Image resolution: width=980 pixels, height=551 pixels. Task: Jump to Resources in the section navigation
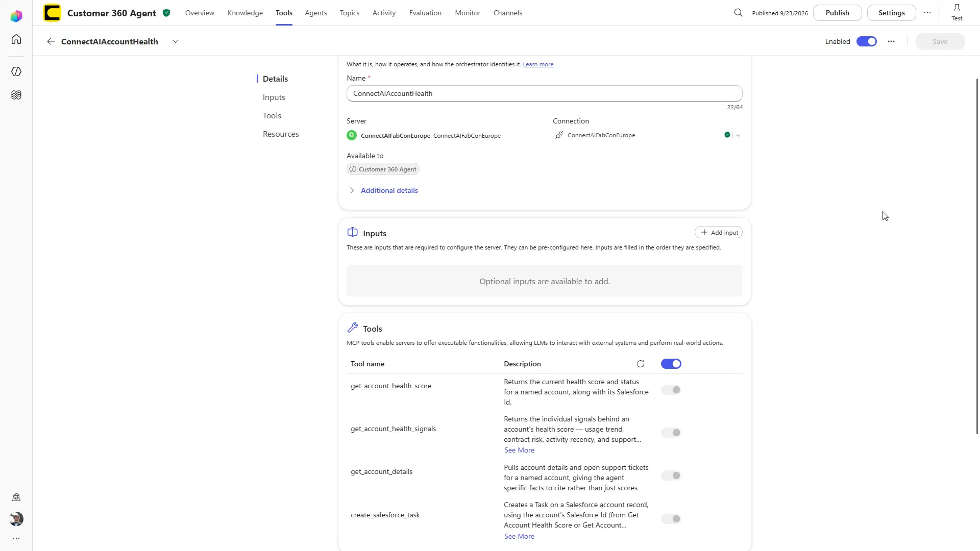point(281,134)
